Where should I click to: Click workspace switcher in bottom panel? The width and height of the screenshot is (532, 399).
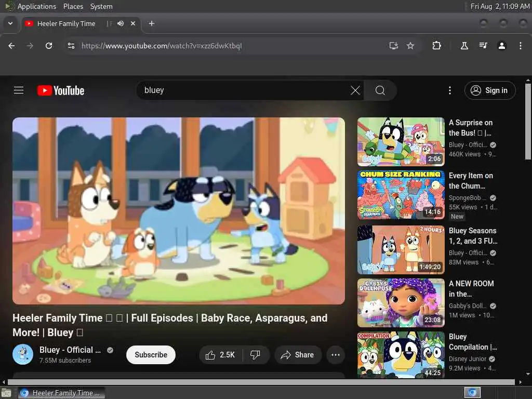472,393
